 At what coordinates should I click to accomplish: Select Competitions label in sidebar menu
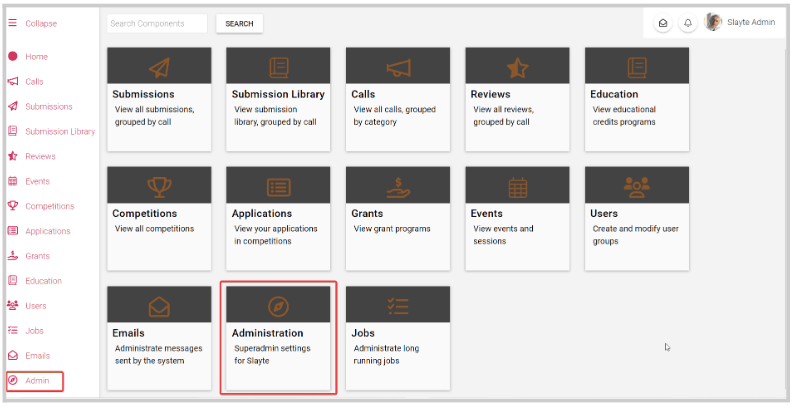tap(50, 206)
